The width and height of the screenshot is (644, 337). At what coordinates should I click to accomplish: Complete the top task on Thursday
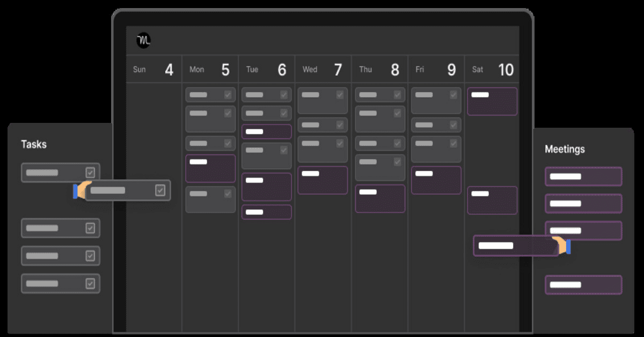pyautogui.click(x=397, y=95)
